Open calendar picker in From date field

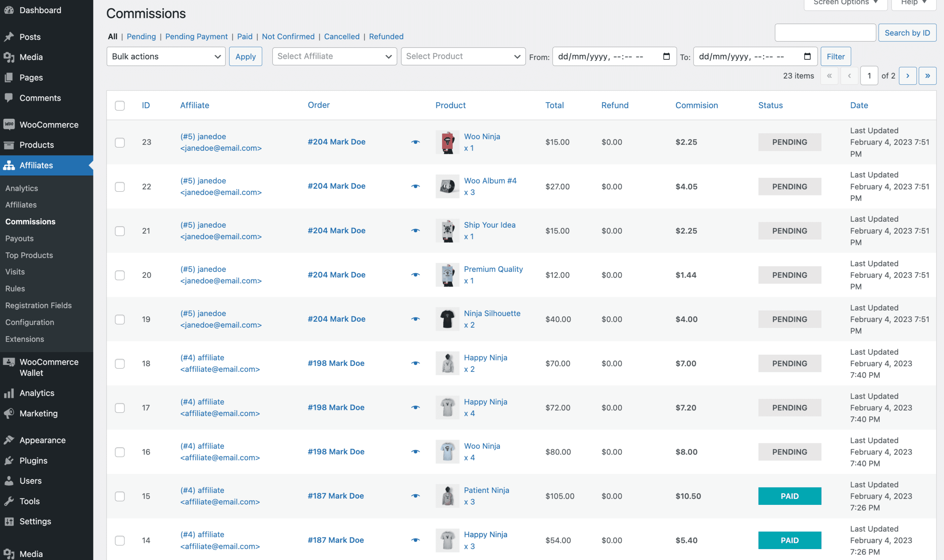pos(666,56)
